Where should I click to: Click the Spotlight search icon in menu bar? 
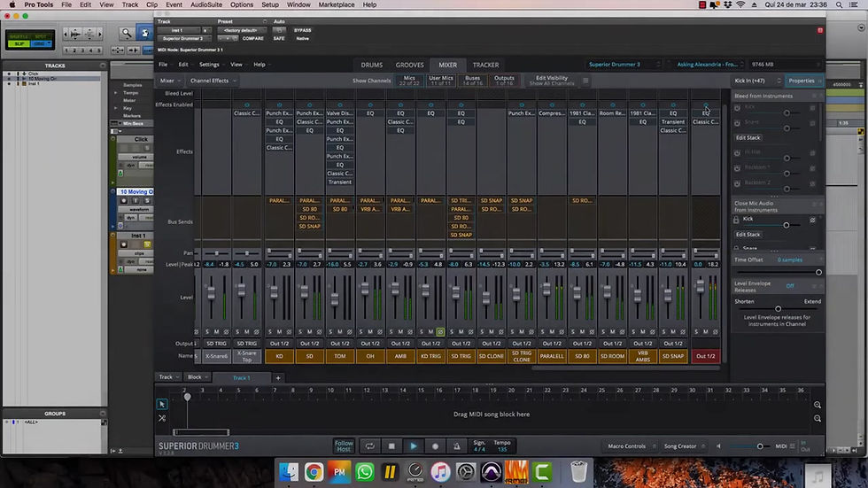pos(840,4)
